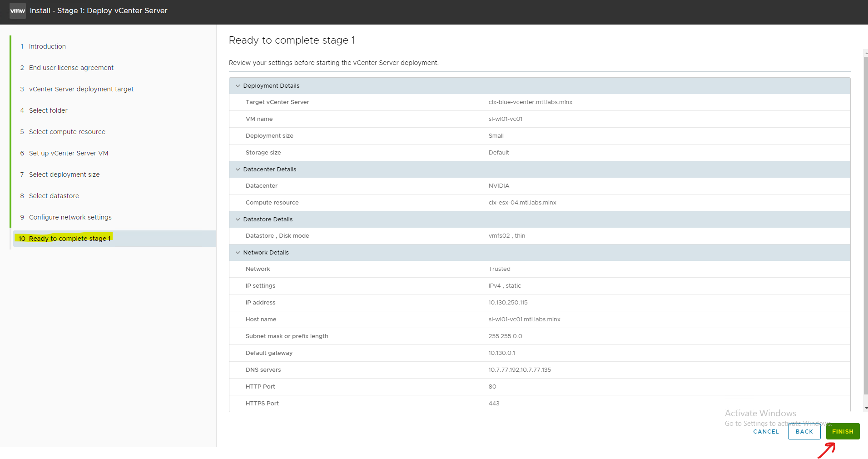
Task: Click the FINISH button
Action: click(843, 431)
